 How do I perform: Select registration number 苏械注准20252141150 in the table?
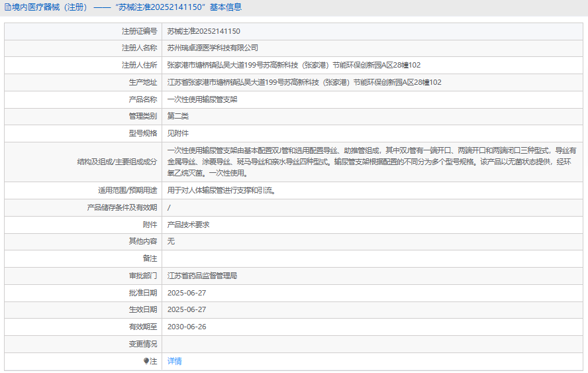pos(203,31)
